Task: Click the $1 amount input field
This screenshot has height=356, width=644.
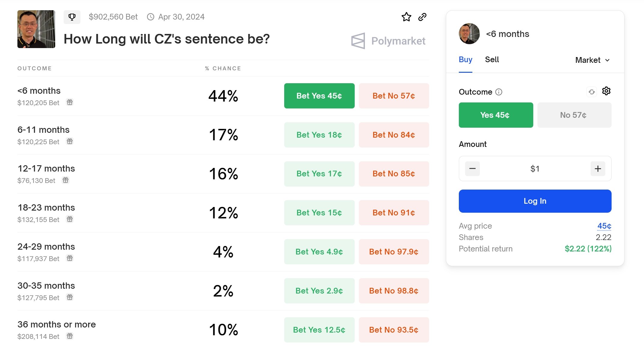Action: [535, 169]
